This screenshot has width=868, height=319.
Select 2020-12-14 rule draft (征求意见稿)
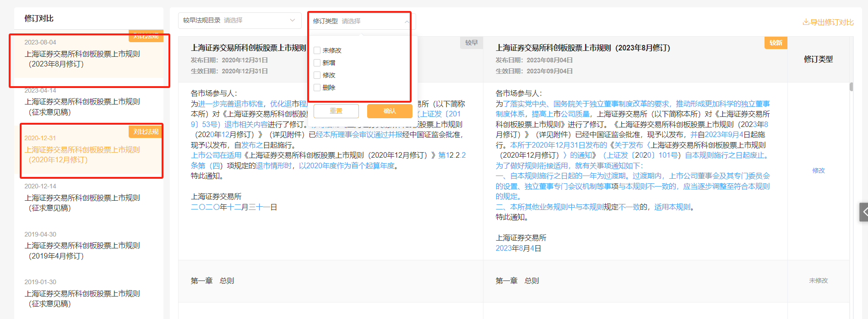[x=89, y=198]
